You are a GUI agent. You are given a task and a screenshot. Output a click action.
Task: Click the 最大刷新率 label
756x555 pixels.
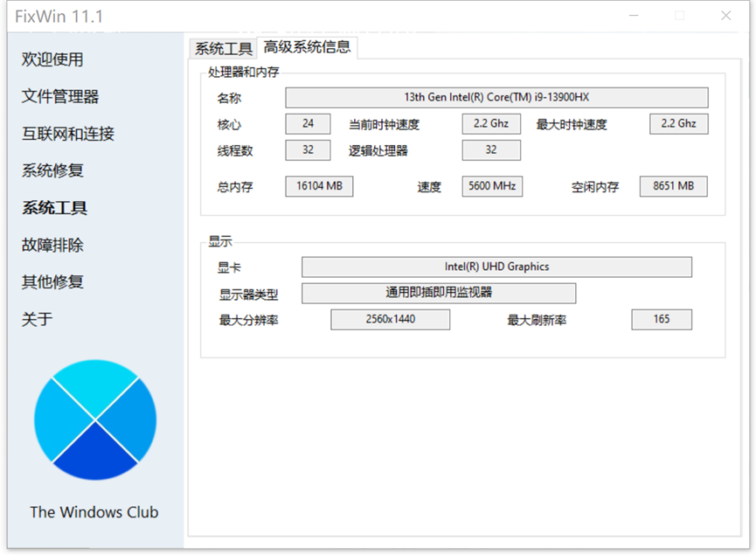pos(536,320)
